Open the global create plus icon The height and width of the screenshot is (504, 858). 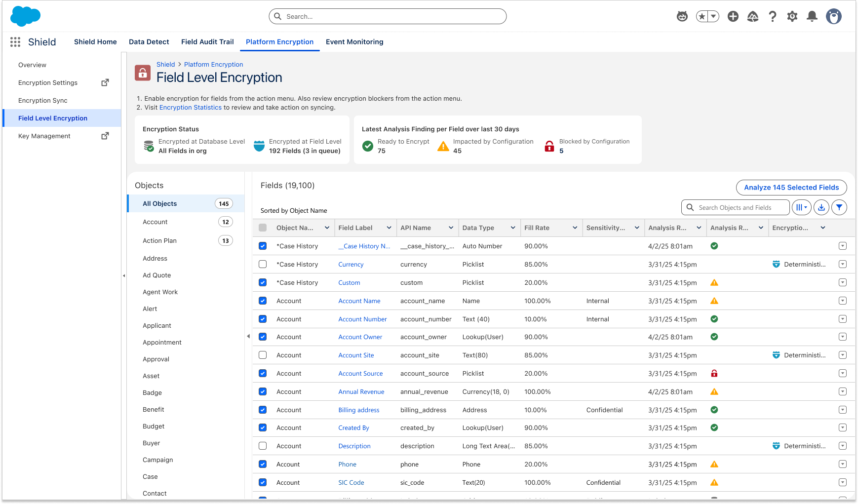tap(733, 16)
